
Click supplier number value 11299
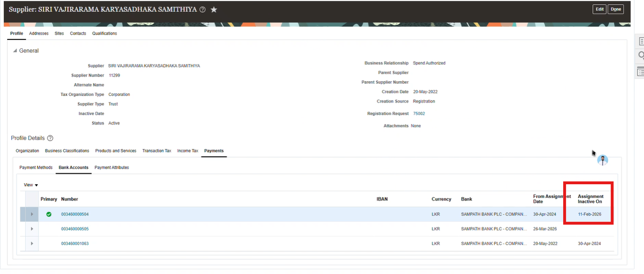(x=114, y=76)
